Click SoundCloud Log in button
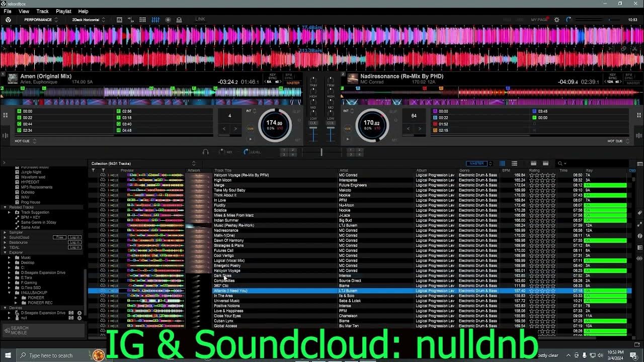This screenshot has height=362, width=644. coord(74,237)
